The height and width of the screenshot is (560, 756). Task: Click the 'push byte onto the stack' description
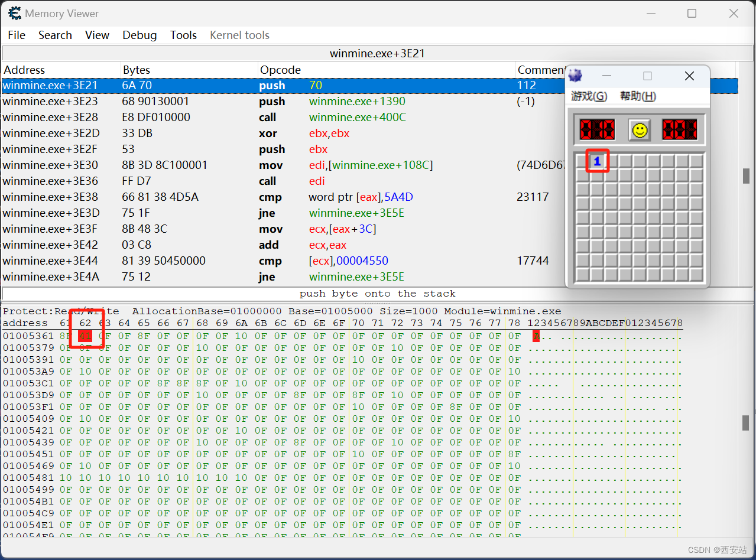(x=377, y=294)
